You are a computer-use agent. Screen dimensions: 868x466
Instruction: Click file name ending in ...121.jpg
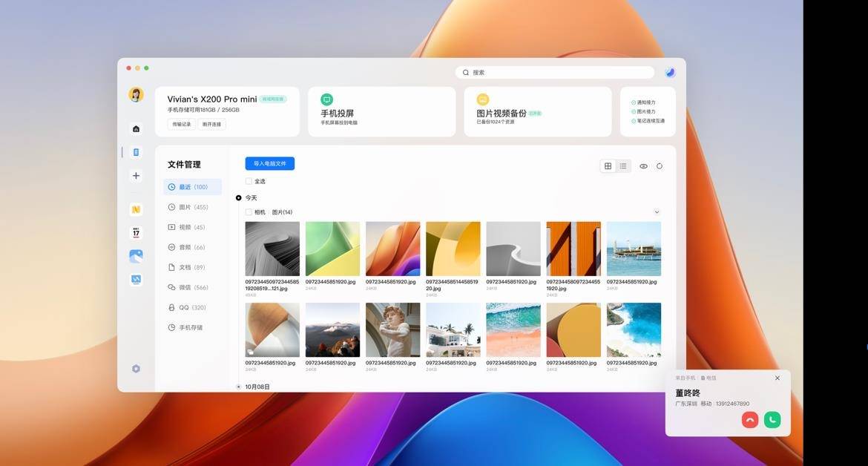coord(272,285)
